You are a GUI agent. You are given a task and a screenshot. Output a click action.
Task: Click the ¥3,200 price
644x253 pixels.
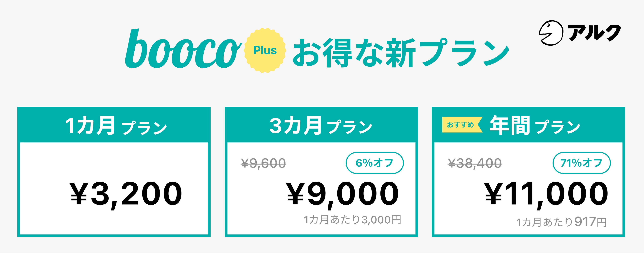[x=126, y=194]
